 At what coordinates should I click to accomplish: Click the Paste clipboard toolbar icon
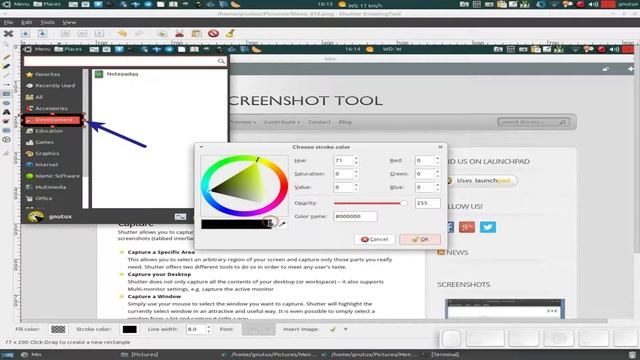pos(197,33)
